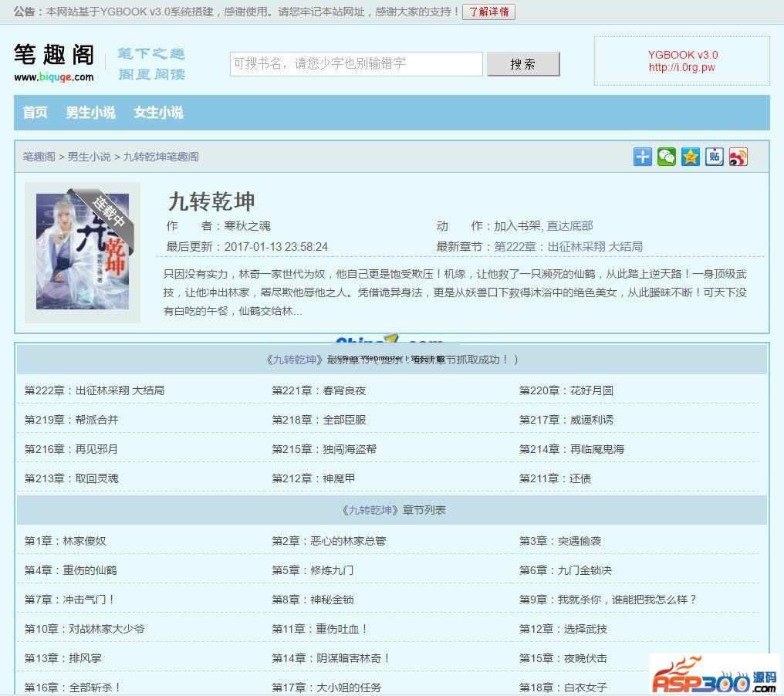784x696 pixels.
Task: Open 第4章：重伤的仙鹤
Action: click(70, 570)
